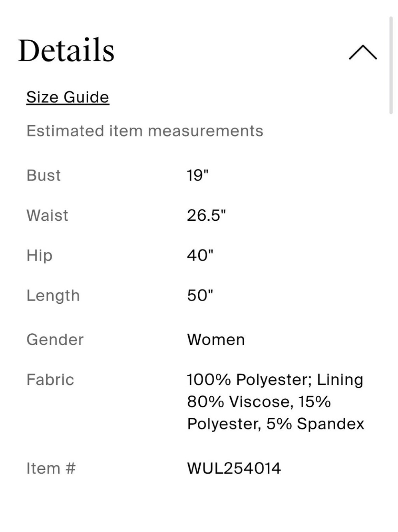This screenshot has width=398, height=532.
Task: Select the Length value 50"
Action: (200, 295)
